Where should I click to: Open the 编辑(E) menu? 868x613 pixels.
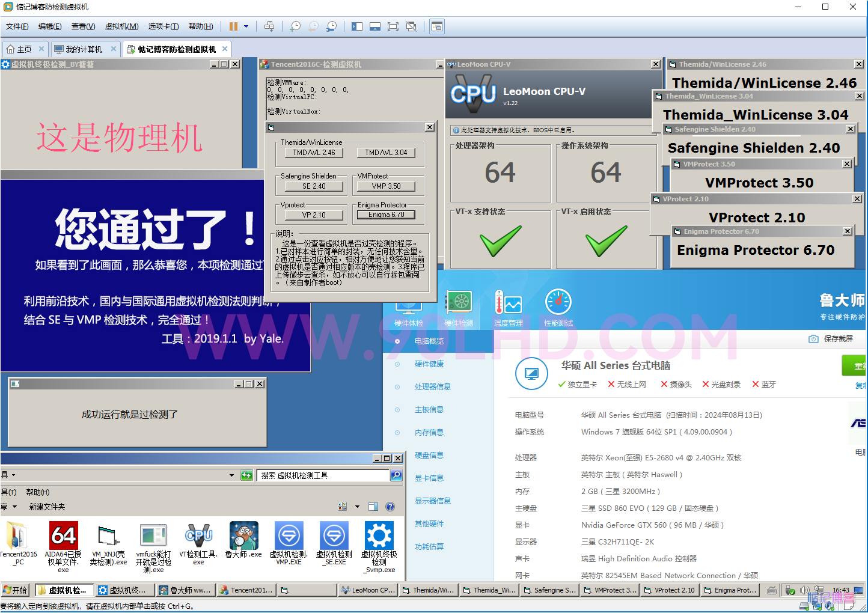click(50, 26)
